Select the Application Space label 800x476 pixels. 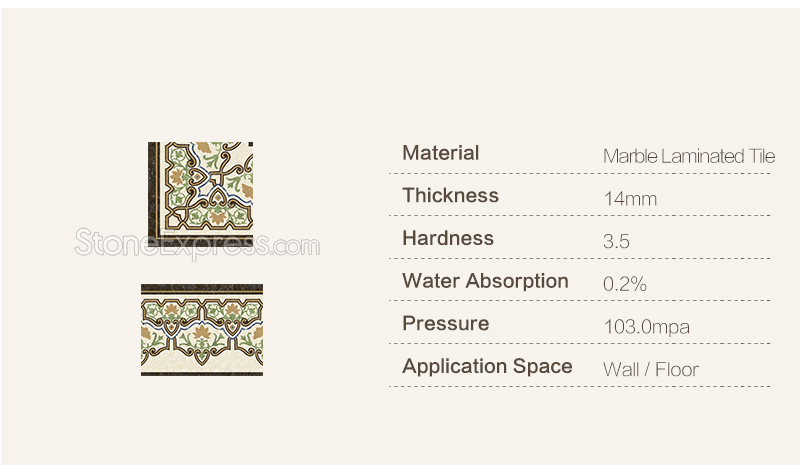(x=487, y=366)
